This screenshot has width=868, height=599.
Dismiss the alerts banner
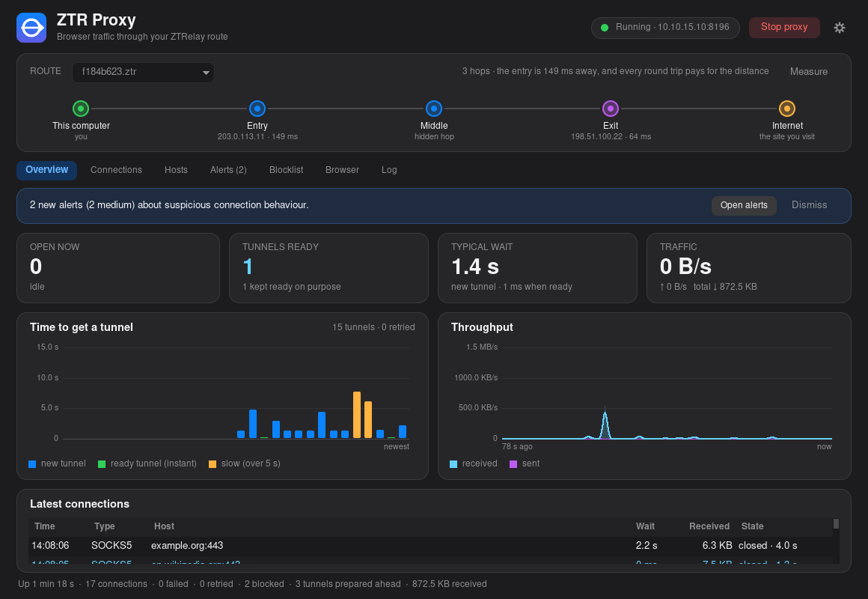809,205
